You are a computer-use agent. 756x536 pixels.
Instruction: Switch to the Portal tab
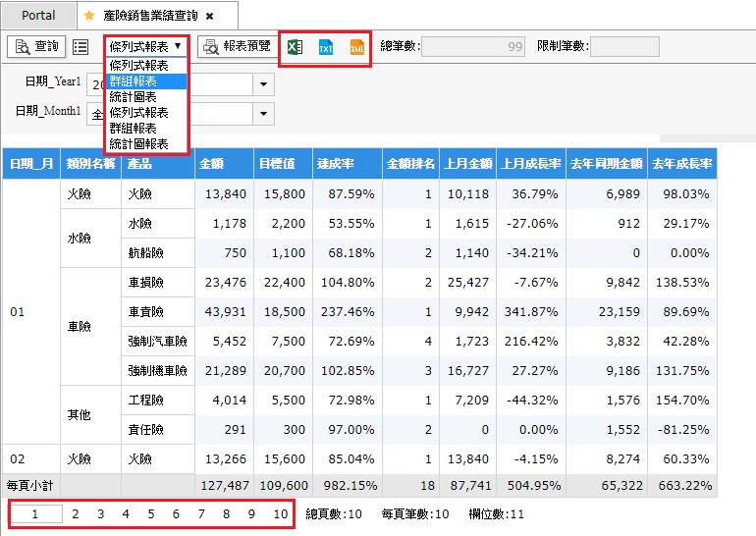38,16
